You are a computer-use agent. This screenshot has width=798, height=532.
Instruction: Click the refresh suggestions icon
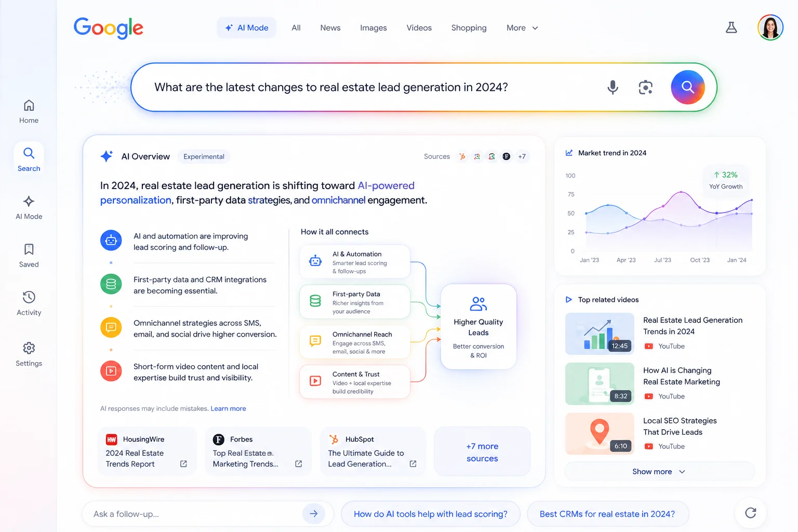(750, 513)
